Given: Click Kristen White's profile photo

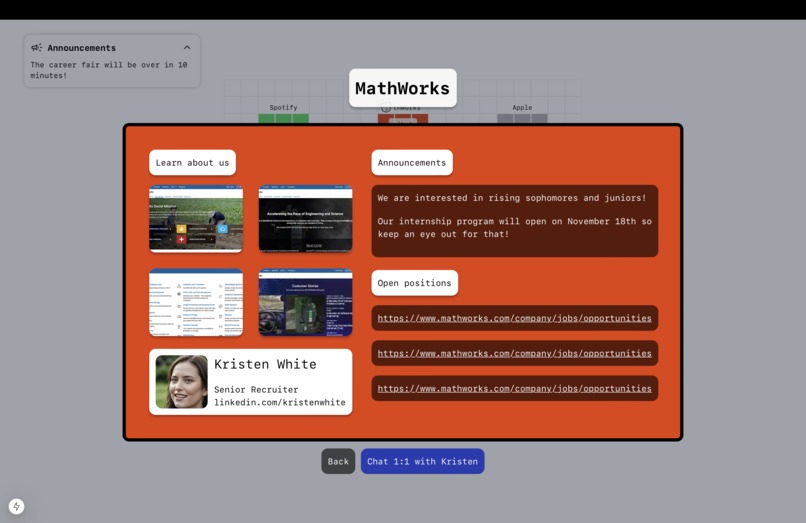Looking at the screenshot, I should [181, 382].
